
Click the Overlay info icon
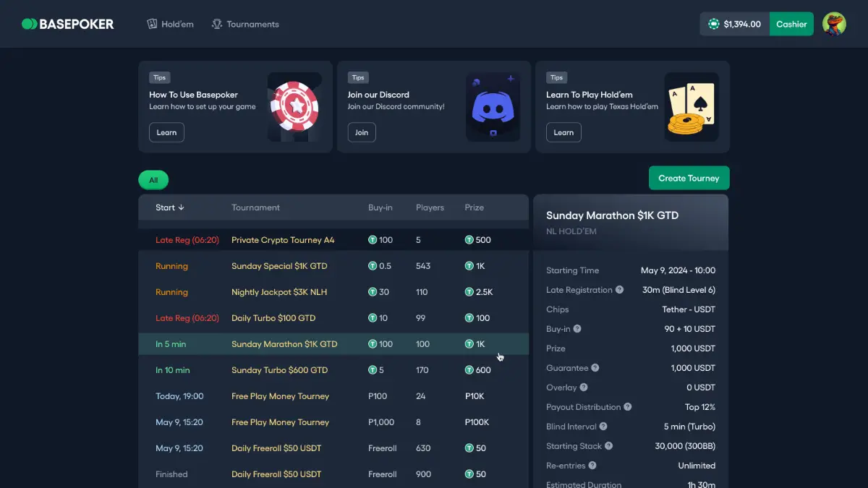click(584, 388)
